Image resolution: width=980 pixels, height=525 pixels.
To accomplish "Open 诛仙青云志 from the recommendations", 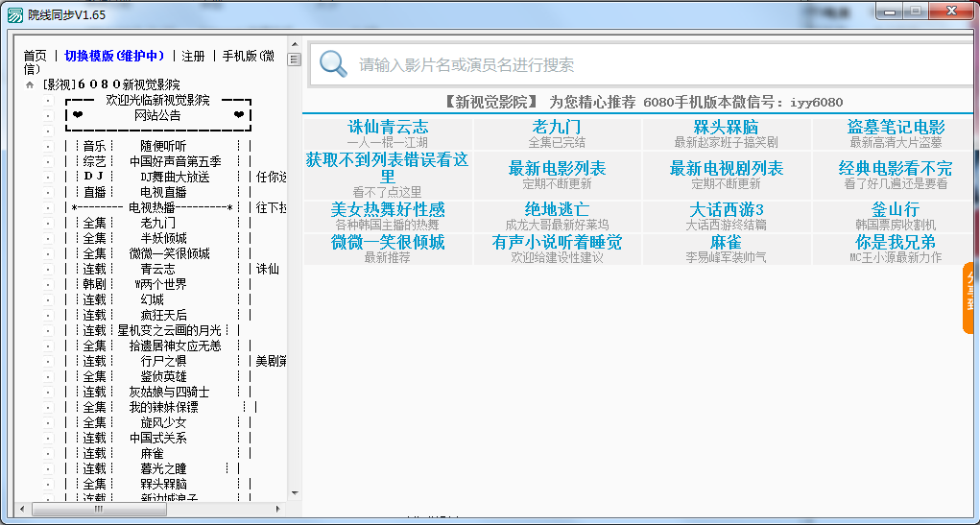I will click(388, 128).
